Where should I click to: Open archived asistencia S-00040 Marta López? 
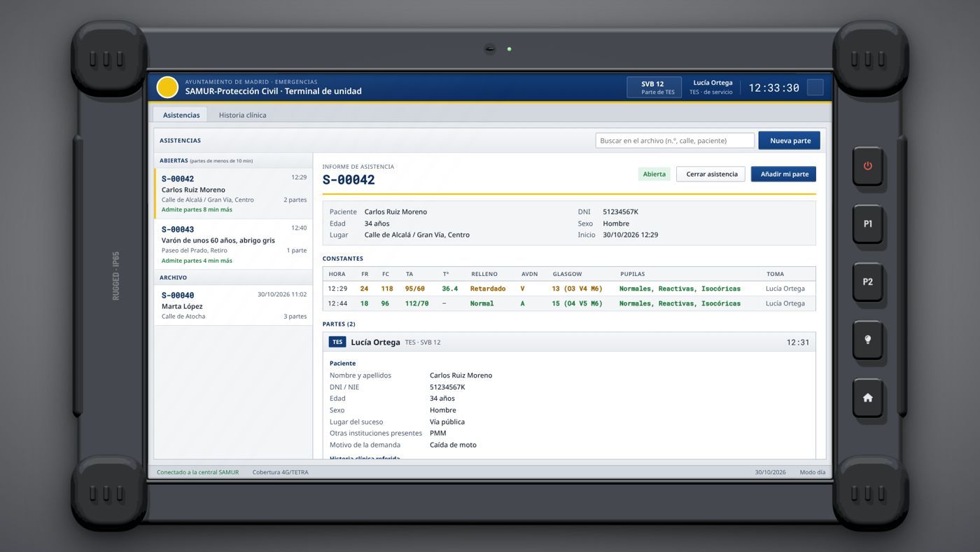click(234, 305)
